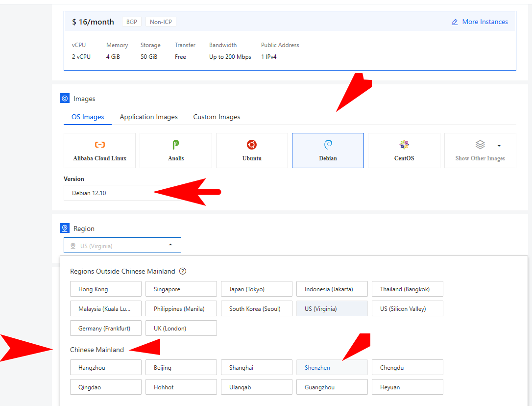Viewport: 532px width, 406px height.
Task: Click the Show Other Images layers icon
Action: tap(480, 145)
